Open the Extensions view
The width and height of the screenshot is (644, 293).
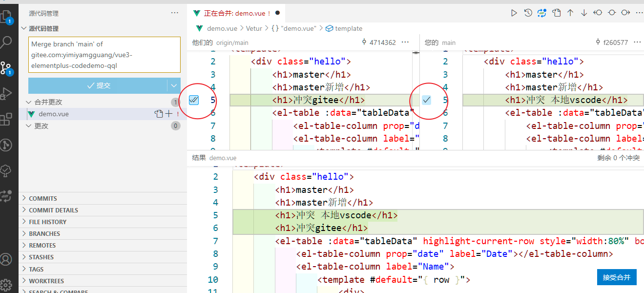coord(6,119)
